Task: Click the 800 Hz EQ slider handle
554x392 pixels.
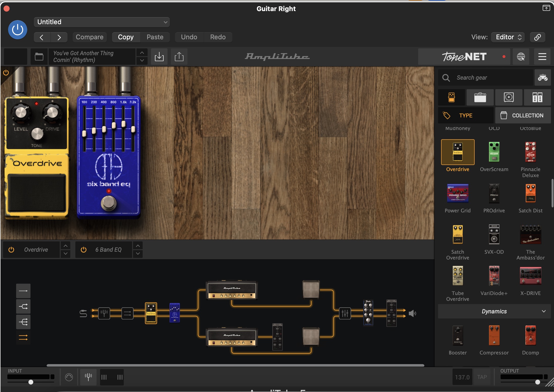Action: click(114, 125)
